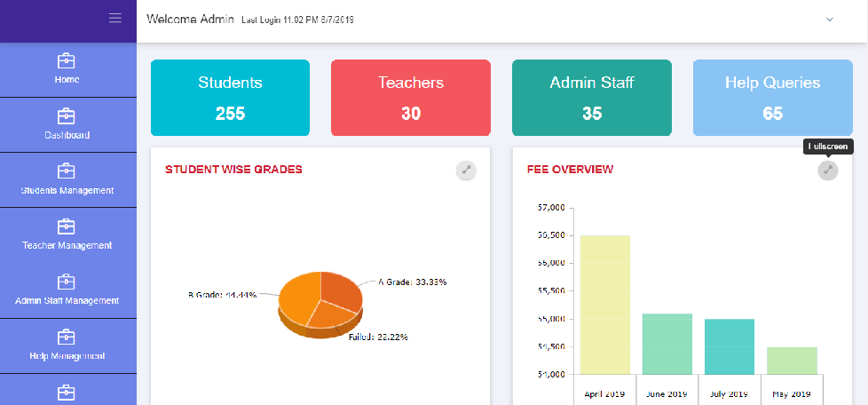Open the Students Management menu item
The image size is (868, 405).
[x=67, y=190]
